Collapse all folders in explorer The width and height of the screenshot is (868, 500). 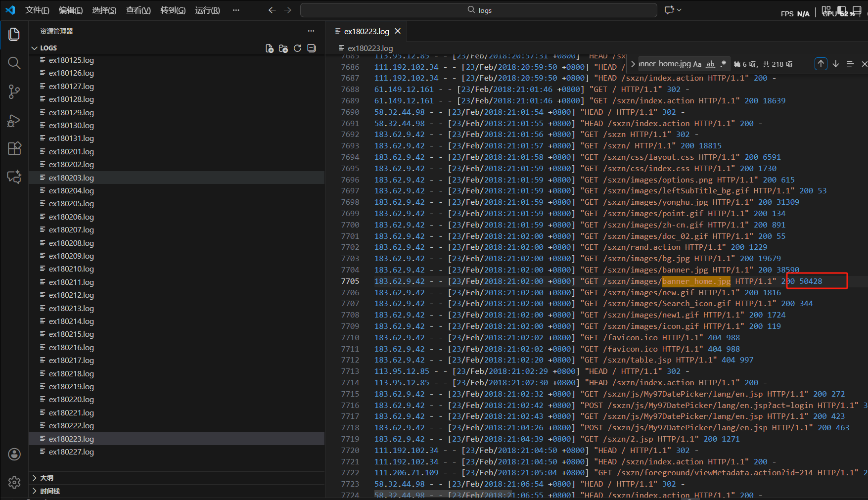(x=312, y=48)
